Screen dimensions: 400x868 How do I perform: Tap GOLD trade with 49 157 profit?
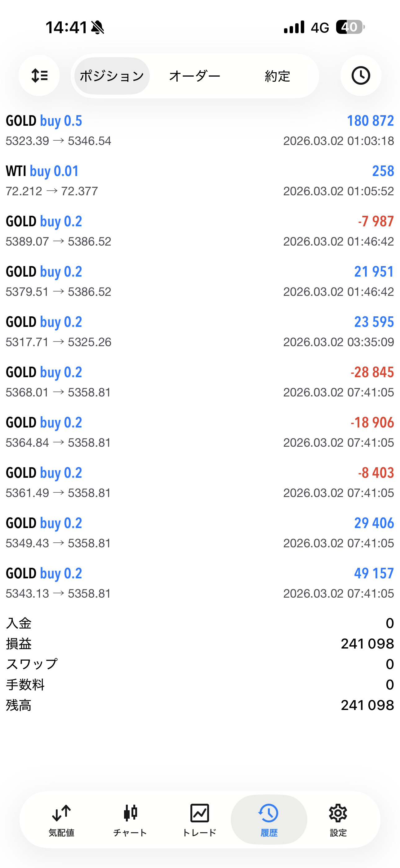[x=200, y=583]
